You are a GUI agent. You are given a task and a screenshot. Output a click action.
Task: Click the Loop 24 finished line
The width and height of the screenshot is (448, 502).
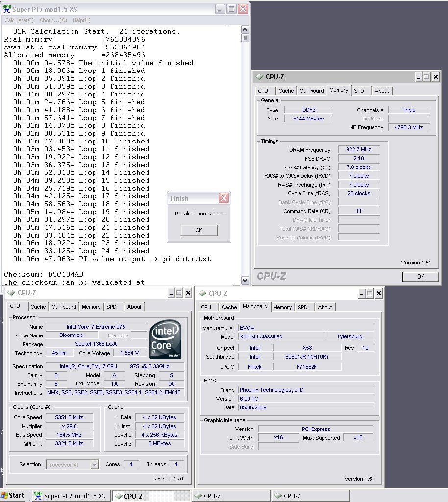click(81, 251)
